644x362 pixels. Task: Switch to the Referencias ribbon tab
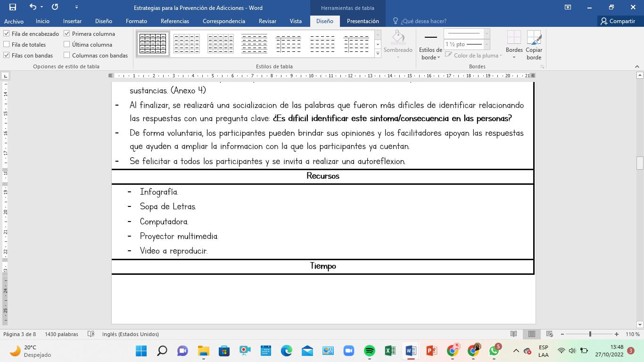tap(174, 21)
